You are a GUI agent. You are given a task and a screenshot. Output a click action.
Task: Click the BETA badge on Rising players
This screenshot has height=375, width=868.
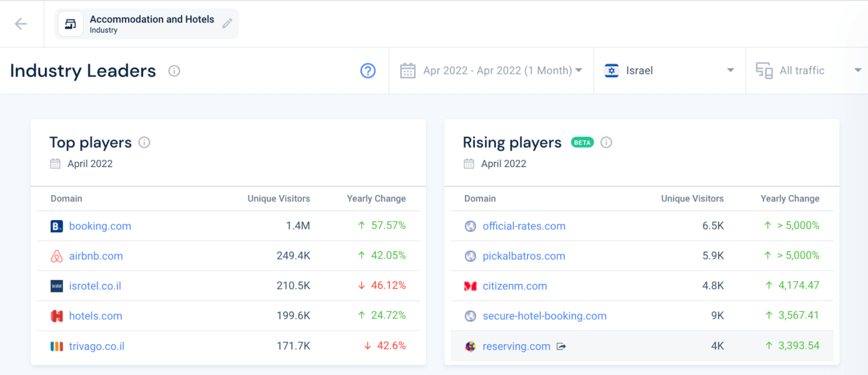click(x=582, y=143)
